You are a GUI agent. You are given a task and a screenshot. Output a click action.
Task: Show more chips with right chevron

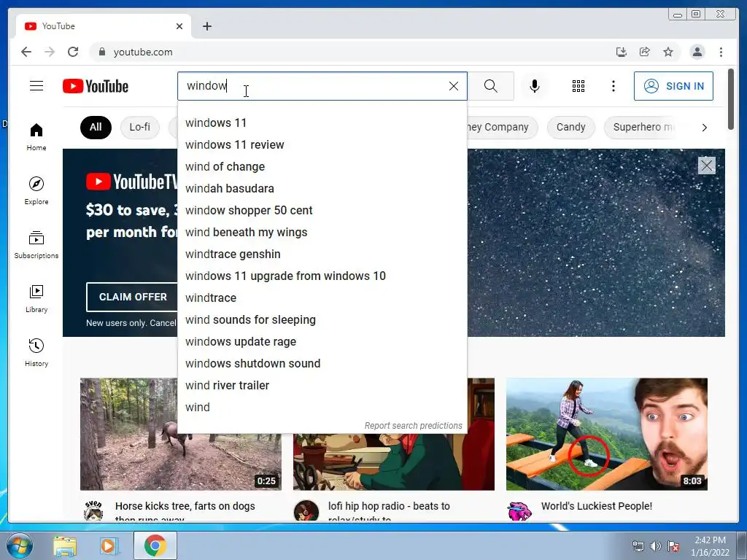click(704, 127)
